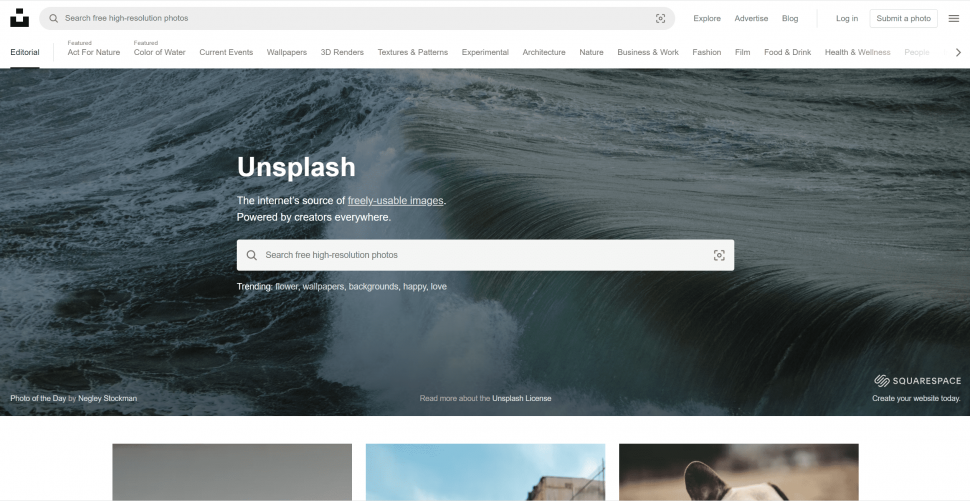The height and width of the screenshot is (501, 970).
Task: Focus the hero search photos field
Action: click(x=485, y=255)
